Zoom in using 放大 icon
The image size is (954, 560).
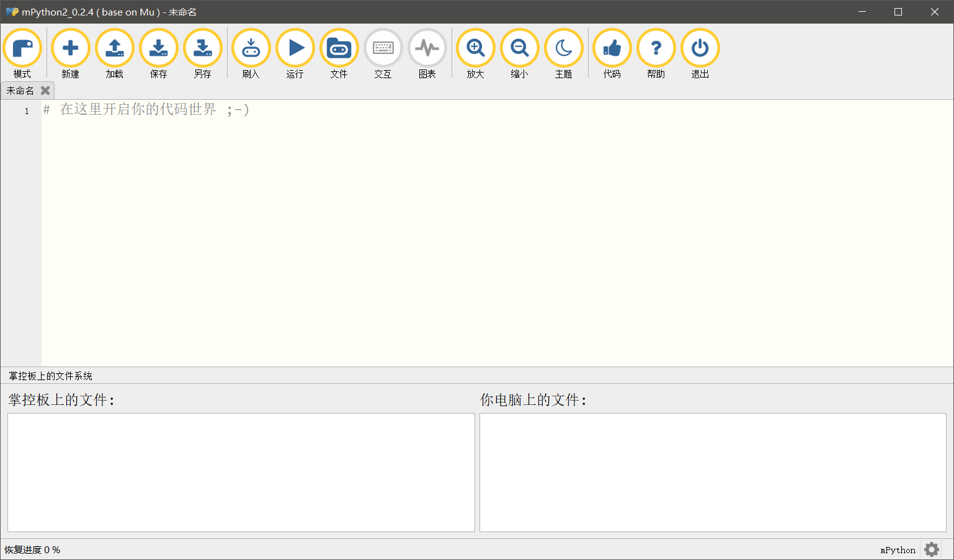click(476, 48)
